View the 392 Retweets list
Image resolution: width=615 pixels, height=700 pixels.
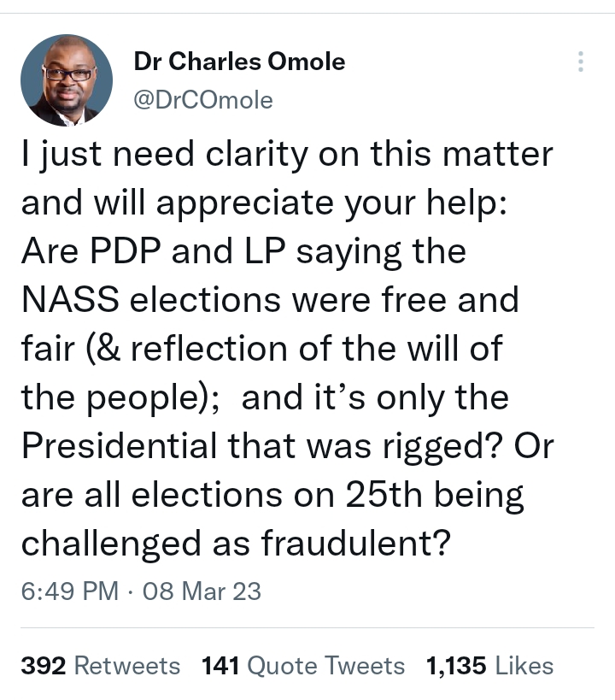click(x=100, y=665)
